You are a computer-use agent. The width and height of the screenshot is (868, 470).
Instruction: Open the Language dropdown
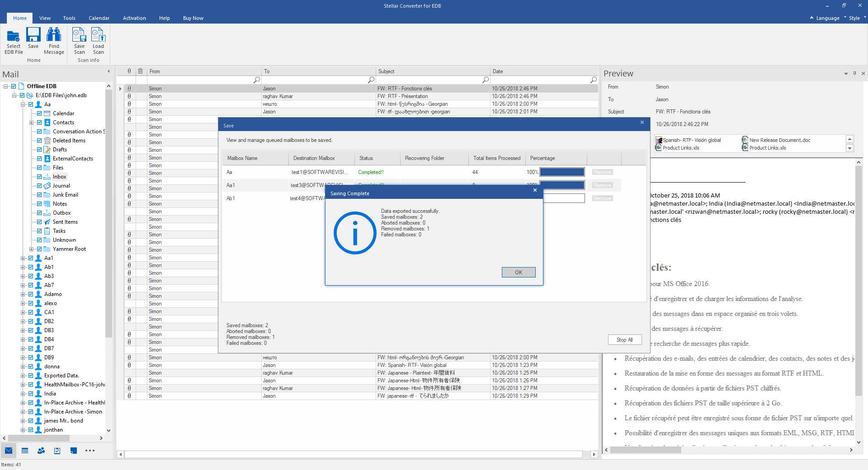(x=827, y=18)
